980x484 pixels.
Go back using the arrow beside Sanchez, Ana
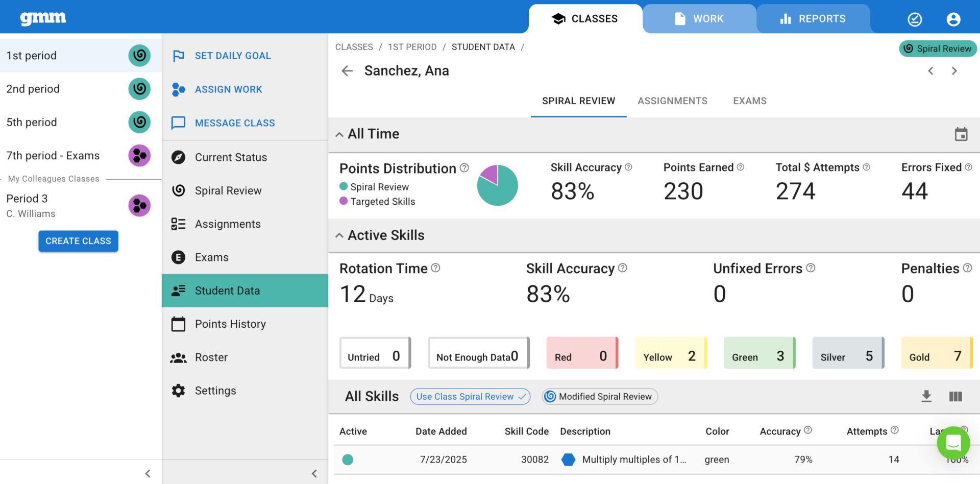coord(347,71)
